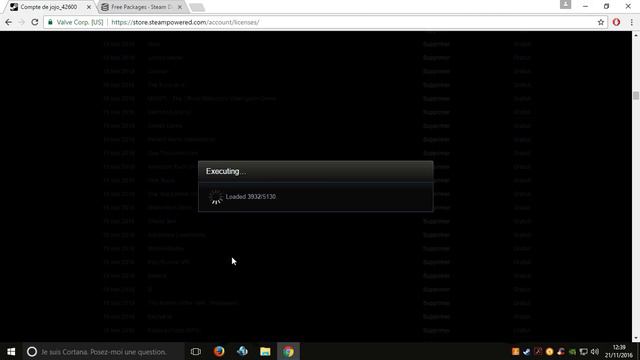Image resolution: width=640 pixels, height=360 pixels.
Task: Open the blue globe taskbar app
Action: coord(242,351)
